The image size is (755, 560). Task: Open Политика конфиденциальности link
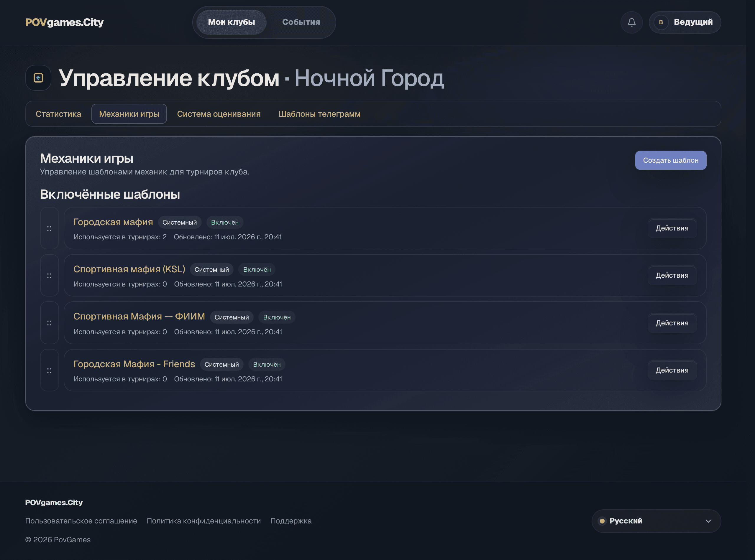204,521
